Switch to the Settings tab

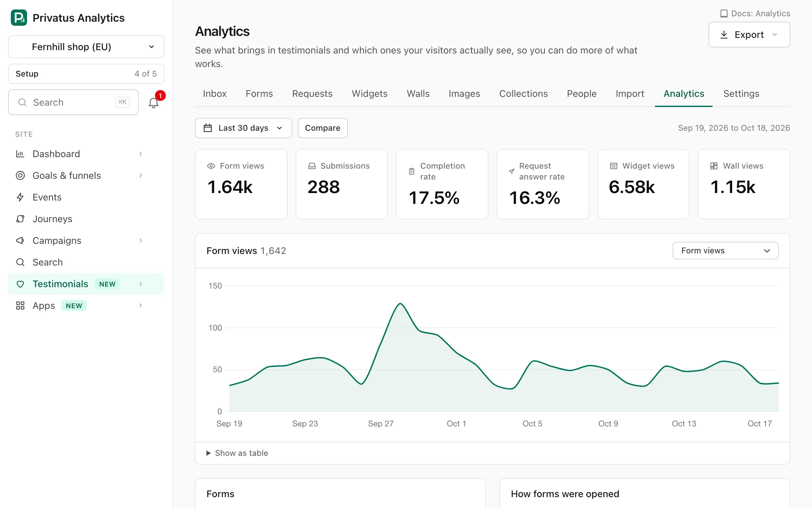(741, 94)
